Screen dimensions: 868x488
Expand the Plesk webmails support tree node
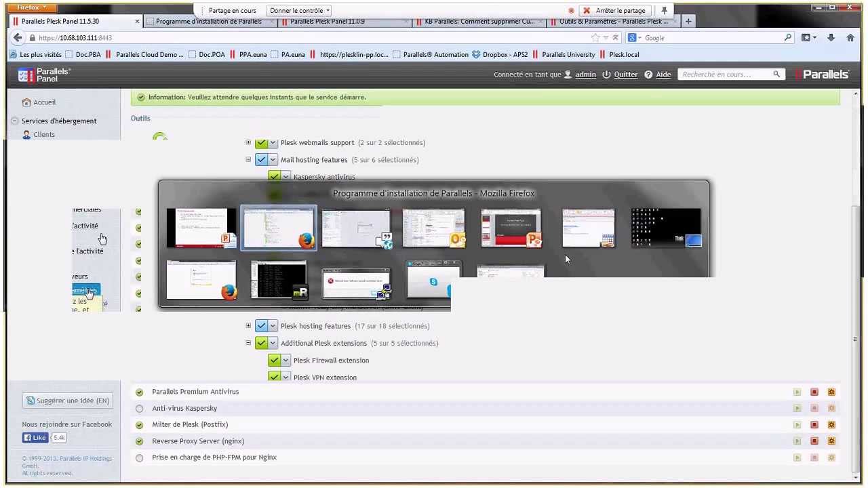tap(248, 143)
